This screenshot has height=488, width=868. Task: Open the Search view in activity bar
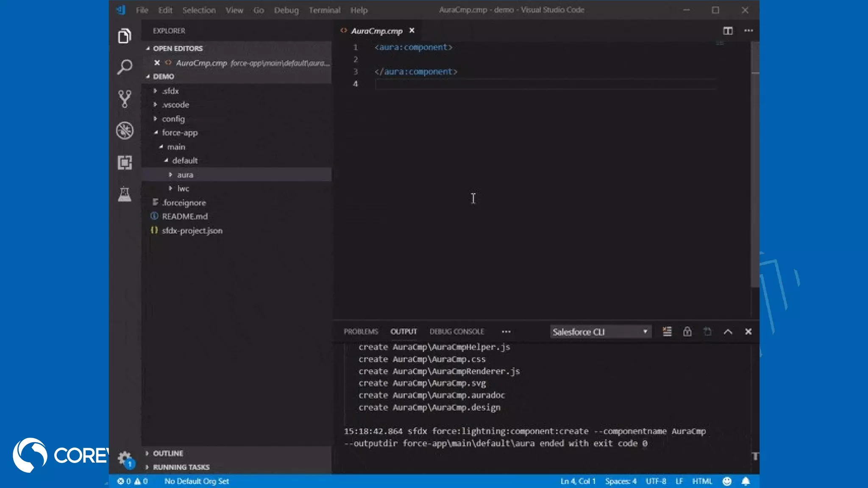pyautogui.click(x=125, y=67)
